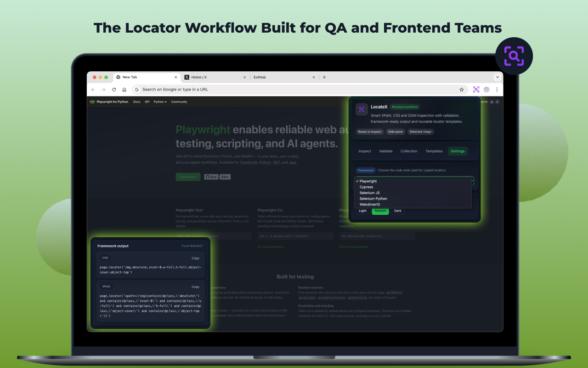Click the 'Built for testing' heading
588x368 pixels.
pyautogui.click(x=295, y=277)
